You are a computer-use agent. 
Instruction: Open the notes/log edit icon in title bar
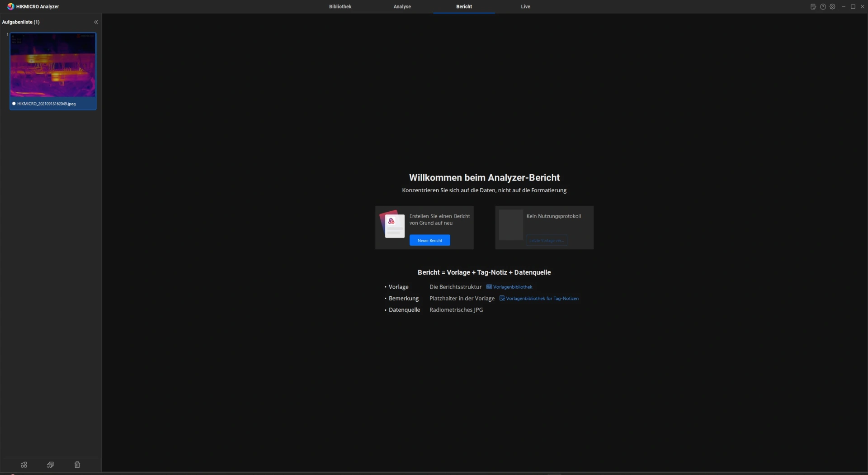813,7
